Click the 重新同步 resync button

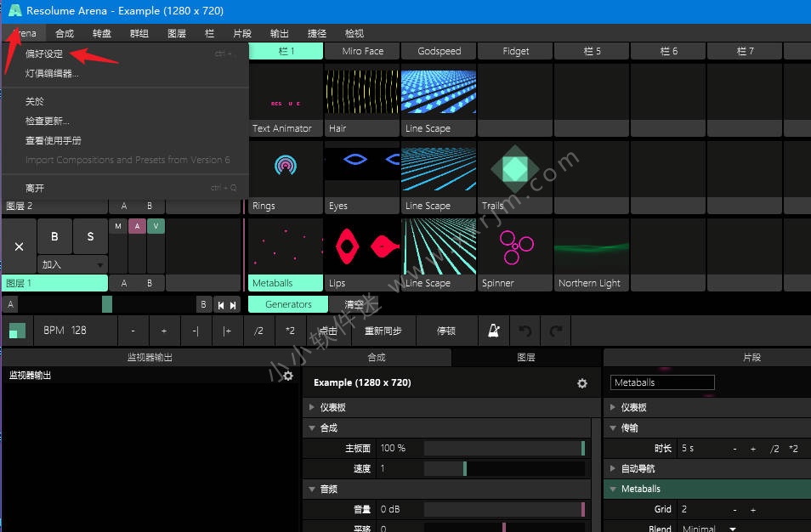tap(383, 331)
